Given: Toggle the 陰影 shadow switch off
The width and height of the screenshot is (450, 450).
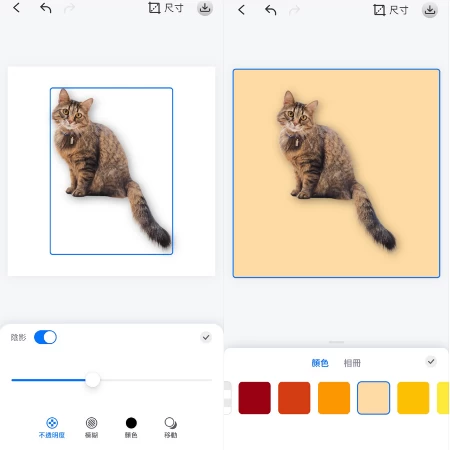Looking at the screenshot, I should click(45, 337).
